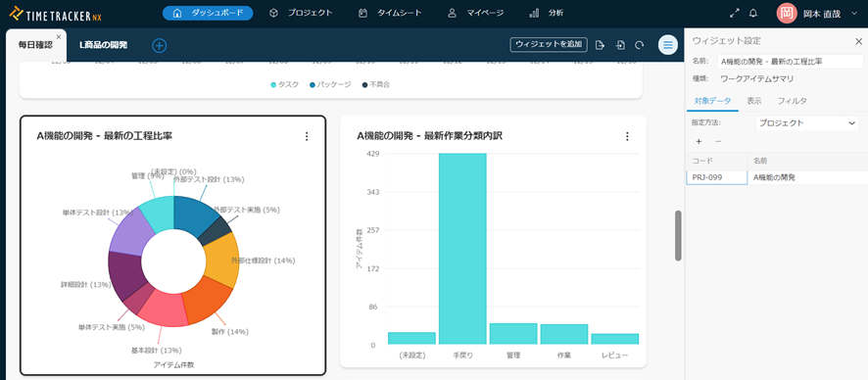Open the 分析 menu
Image resolution: width=868 pixels, height=380 pixels.
(x=547, y=14)
